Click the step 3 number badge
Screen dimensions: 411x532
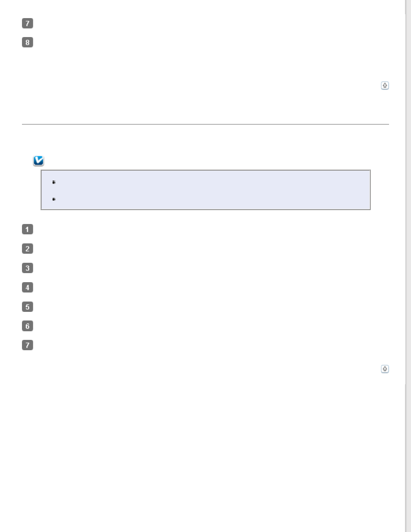point(27,268)
